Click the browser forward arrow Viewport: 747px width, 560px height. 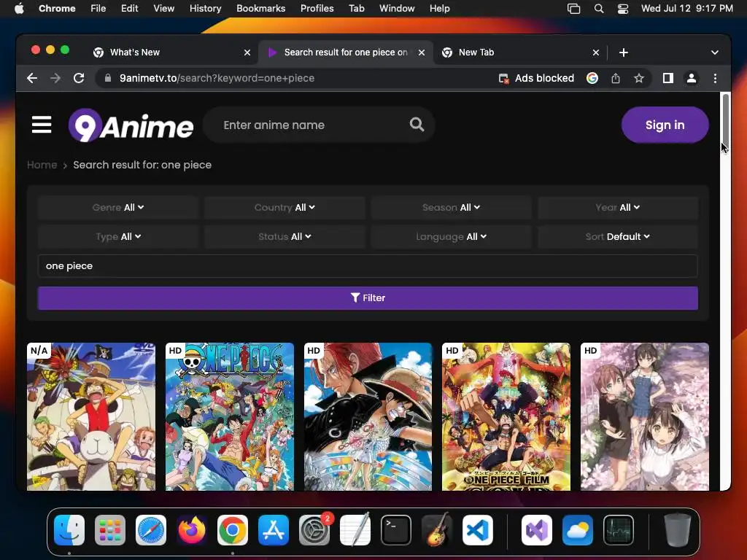pyautogui.click(x=55, y=78)
